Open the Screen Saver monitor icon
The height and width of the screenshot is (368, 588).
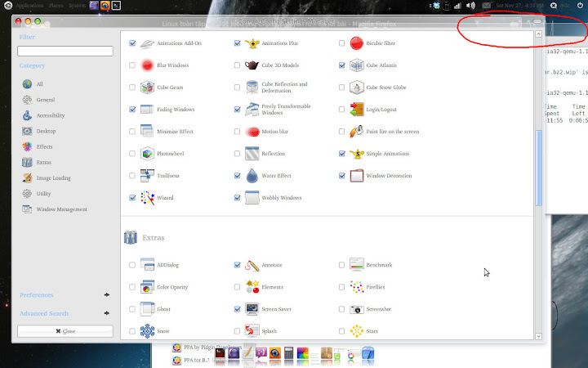point(252,309)
